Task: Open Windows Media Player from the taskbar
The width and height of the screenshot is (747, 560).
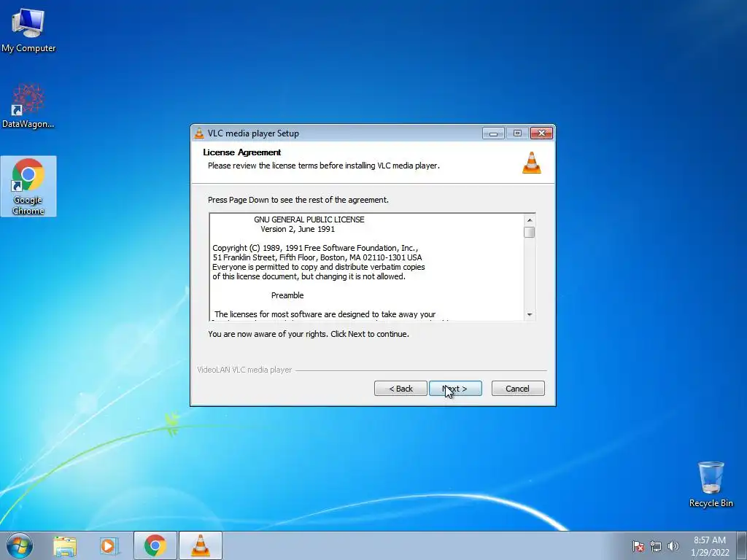Action: (x=109, y=545)
